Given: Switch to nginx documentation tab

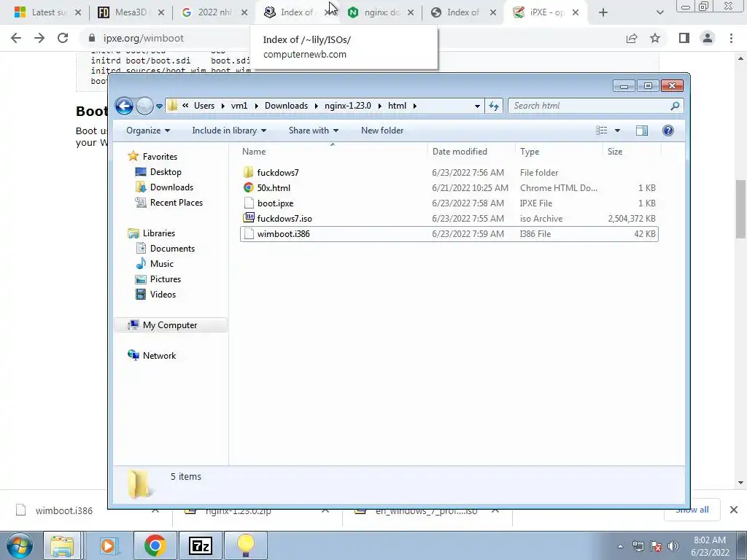Looking at the screenshot, I should point(381,12).
